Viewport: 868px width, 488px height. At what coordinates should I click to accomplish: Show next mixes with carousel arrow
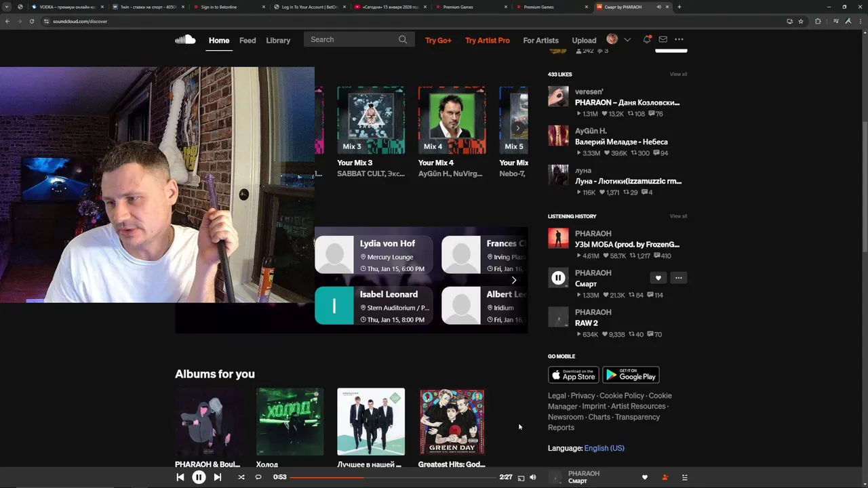[518, 128]
